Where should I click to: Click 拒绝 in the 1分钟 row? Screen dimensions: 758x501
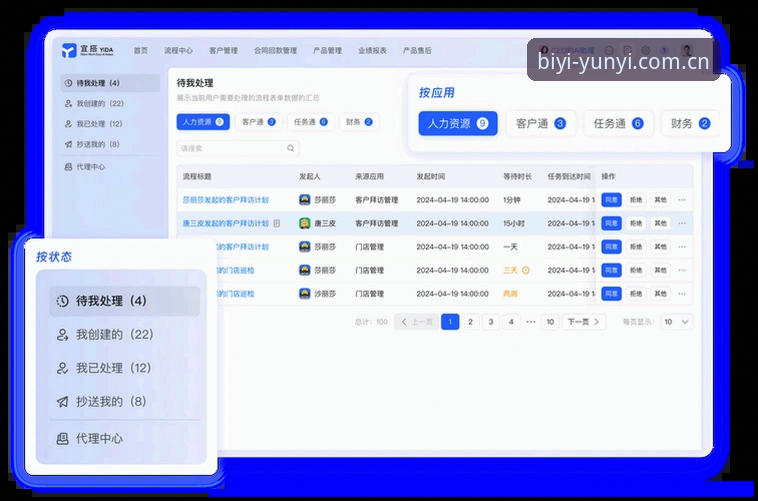pyautogui.click(x=636, y=200)
